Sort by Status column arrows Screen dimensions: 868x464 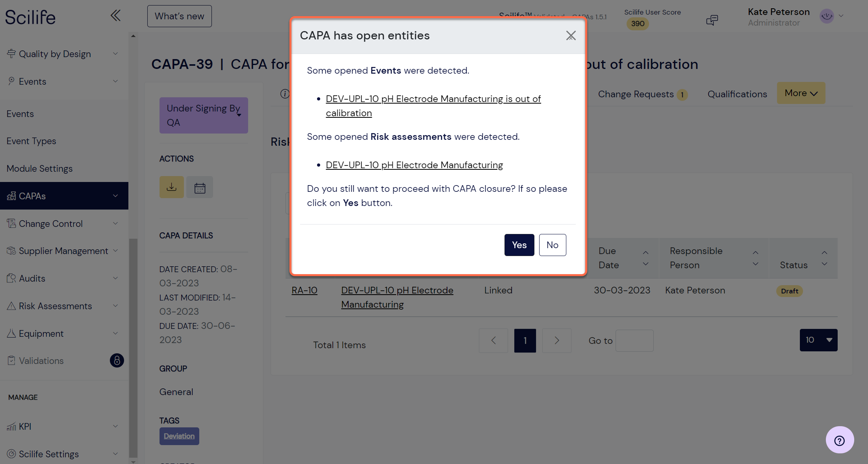pos(824,258)
